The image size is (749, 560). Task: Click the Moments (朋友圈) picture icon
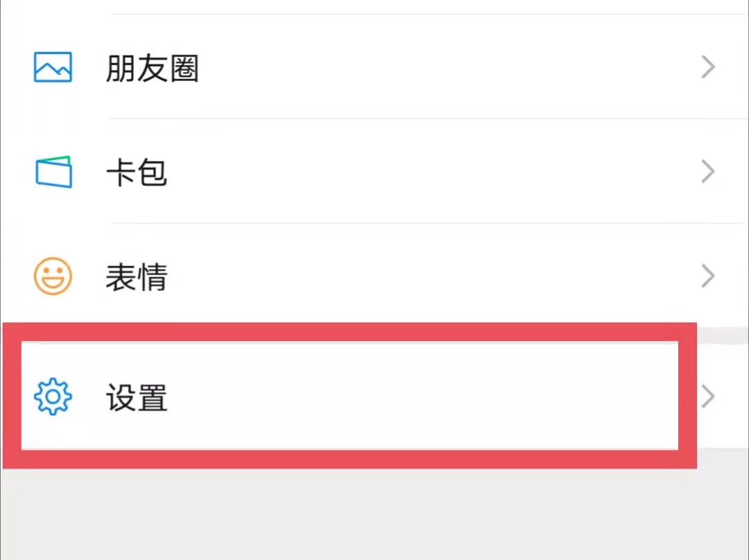(x=53, y=67)
